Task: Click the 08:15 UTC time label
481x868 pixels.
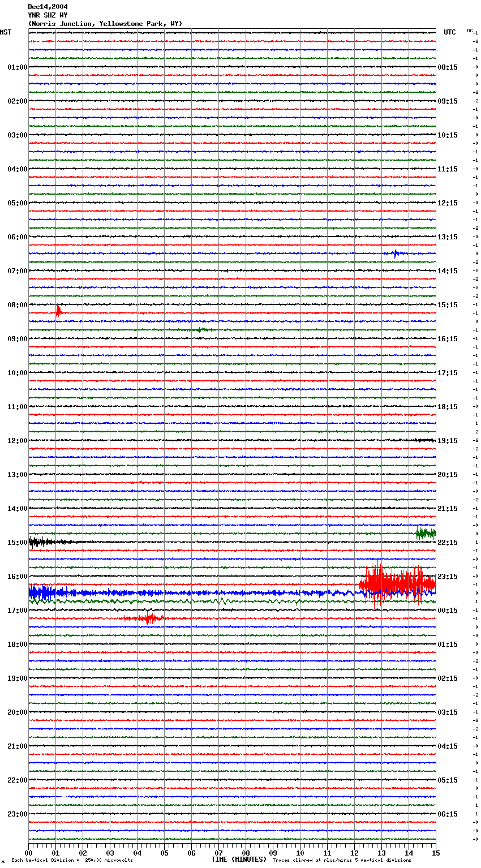Action: 448,67
